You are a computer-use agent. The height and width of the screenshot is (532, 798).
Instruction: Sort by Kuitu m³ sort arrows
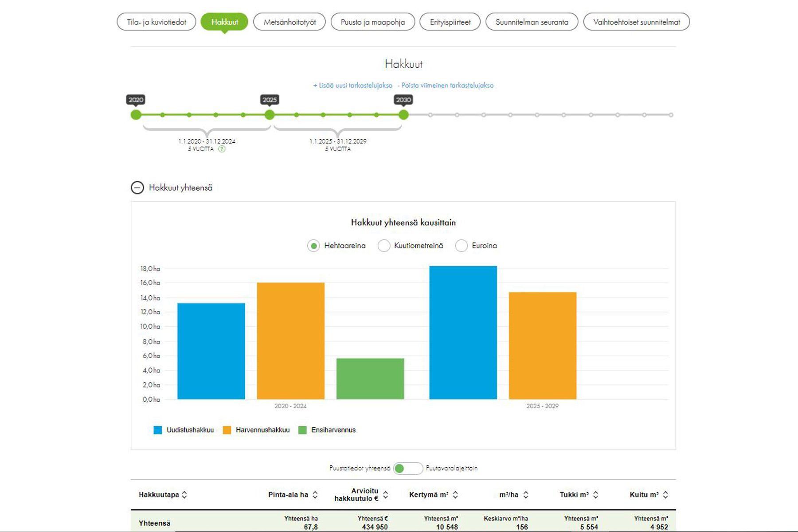click(x=665, y=495)
